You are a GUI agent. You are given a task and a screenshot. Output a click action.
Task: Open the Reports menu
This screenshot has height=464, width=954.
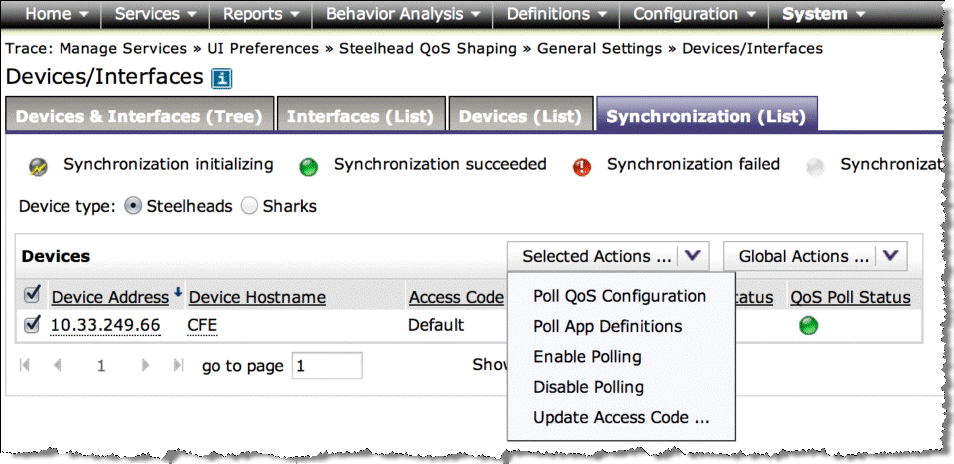(260, 14)
